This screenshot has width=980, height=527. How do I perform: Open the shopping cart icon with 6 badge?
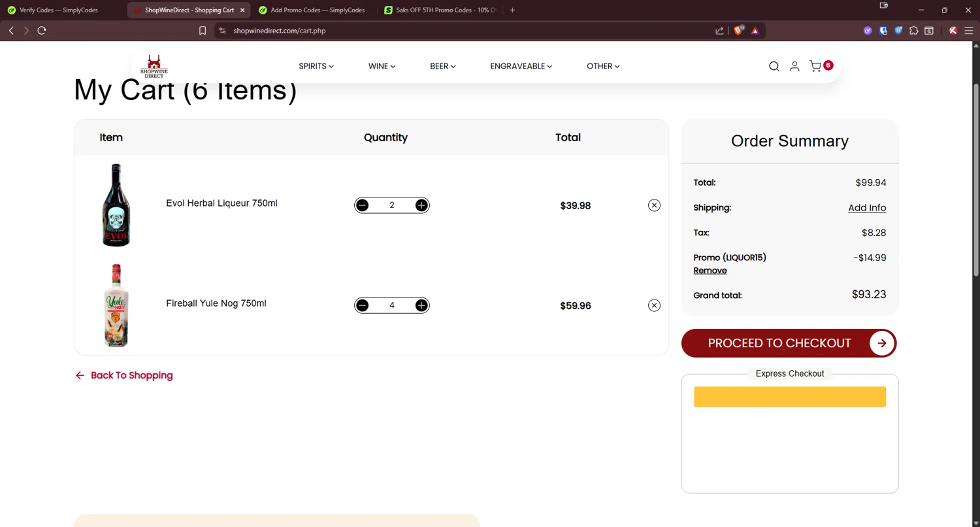pos(821,66)
